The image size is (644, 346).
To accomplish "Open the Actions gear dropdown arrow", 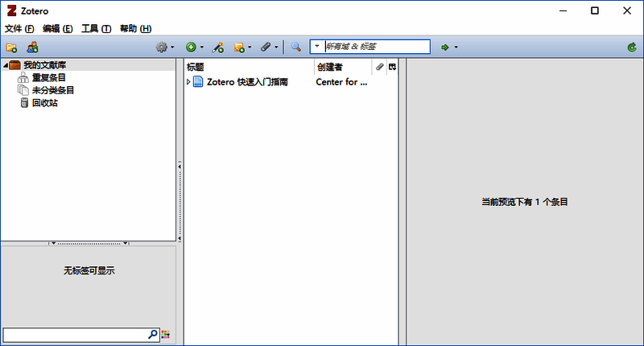I will [172, 47].
